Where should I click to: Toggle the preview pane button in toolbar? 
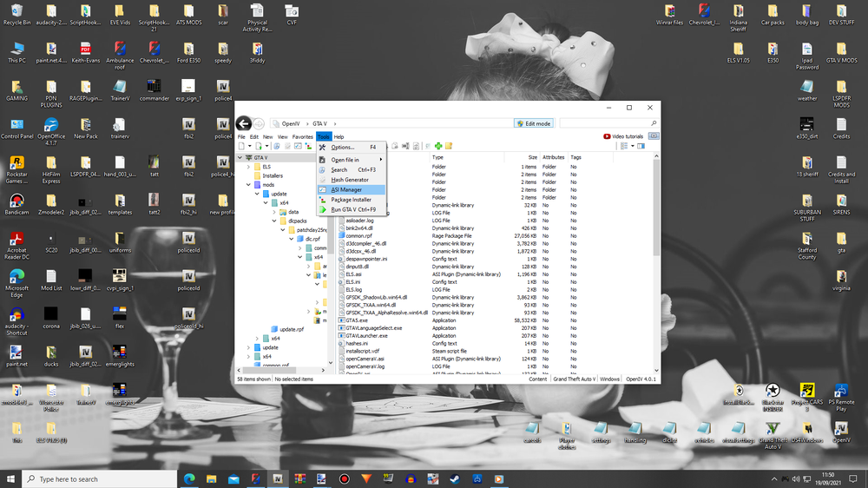tap(641, 147)
